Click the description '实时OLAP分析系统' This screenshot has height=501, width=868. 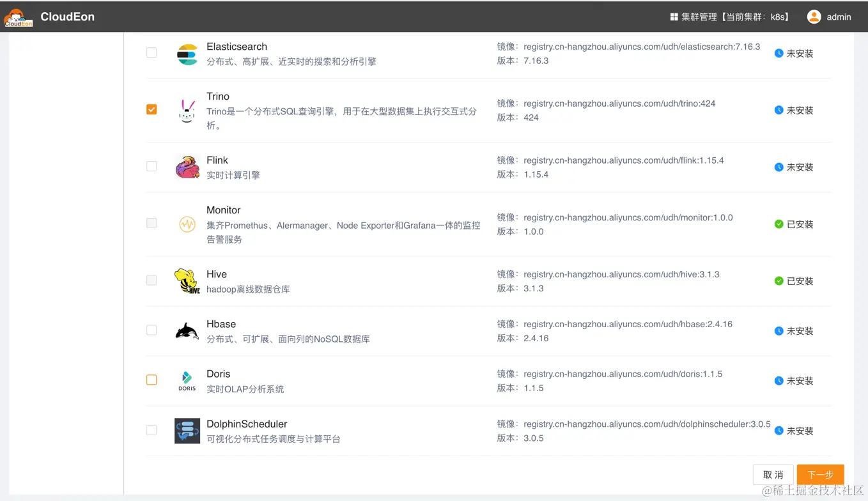[x=245, y=389]
